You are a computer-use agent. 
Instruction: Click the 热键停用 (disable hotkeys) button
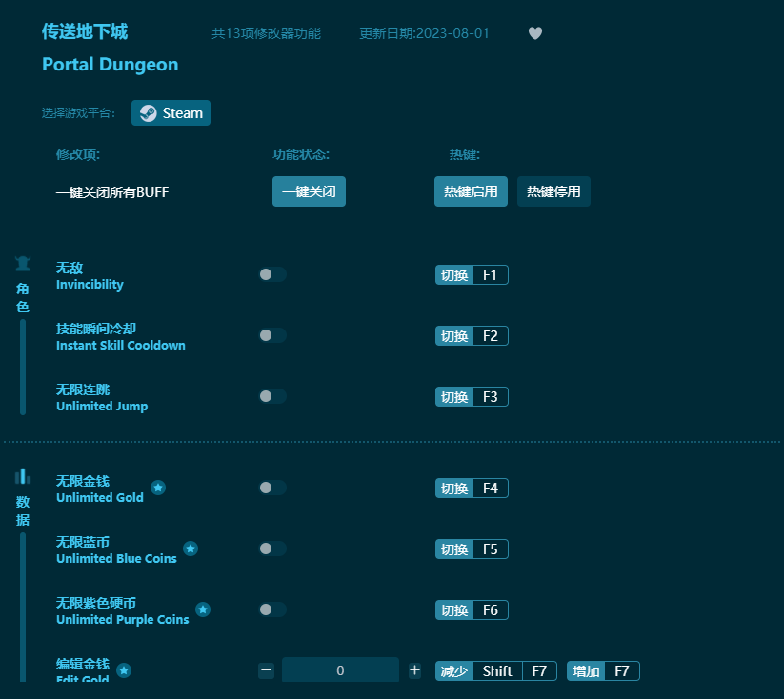click(x=553, y=190)
